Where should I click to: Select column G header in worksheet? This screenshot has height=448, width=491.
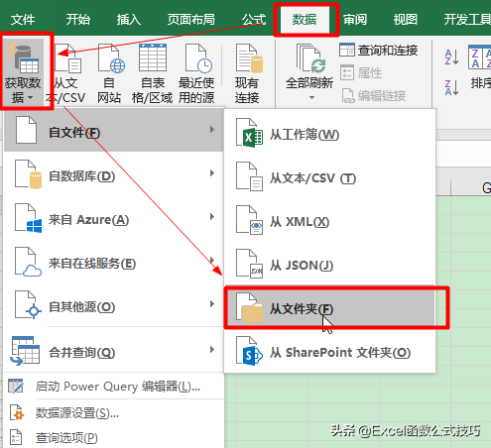click(471, 187)
